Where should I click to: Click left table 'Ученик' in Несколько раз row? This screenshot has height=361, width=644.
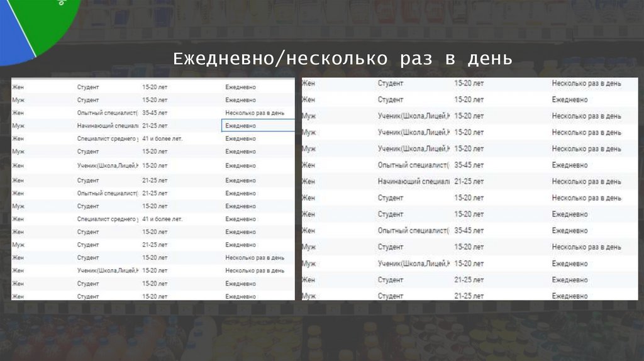click(x=108, y=270)
